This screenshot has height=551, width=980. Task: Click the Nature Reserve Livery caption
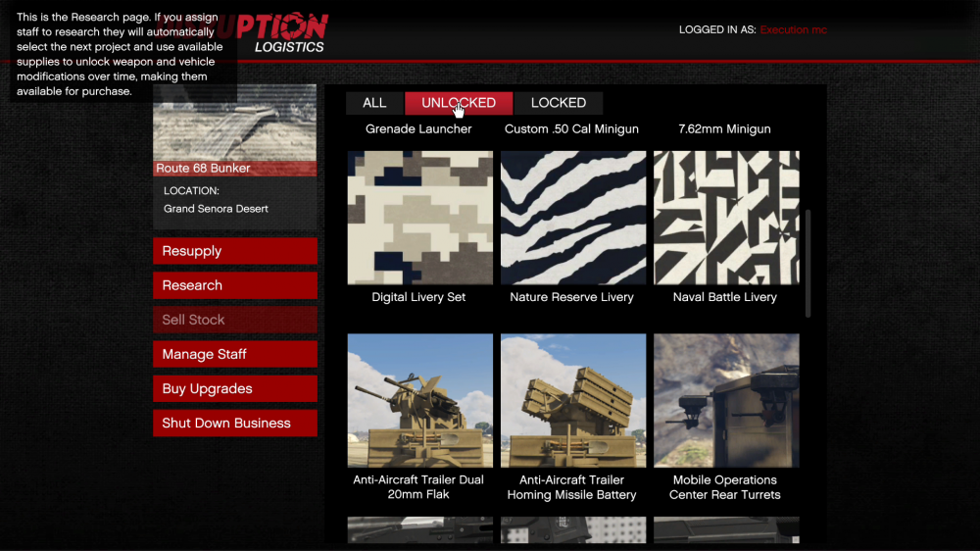tap(572, 297)
